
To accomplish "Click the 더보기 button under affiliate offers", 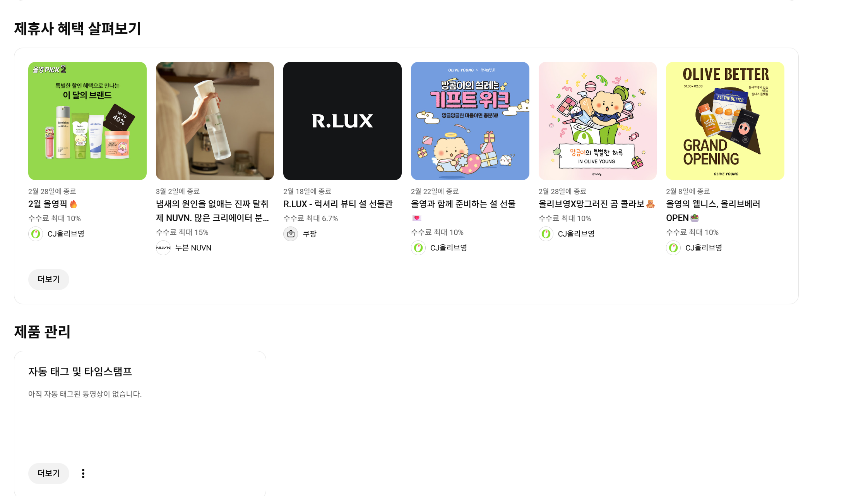I will point(49,280).
